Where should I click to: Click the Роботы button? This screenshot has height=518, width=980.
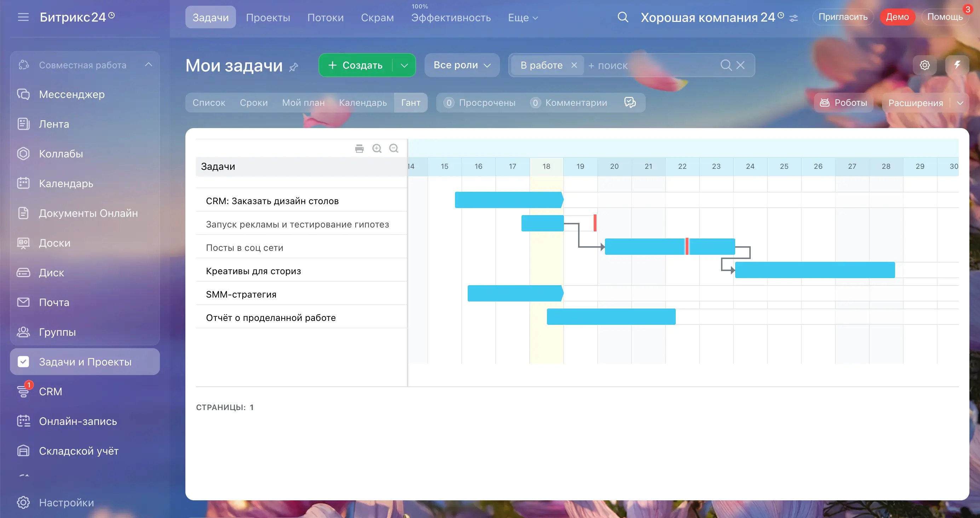click(843, 102)
